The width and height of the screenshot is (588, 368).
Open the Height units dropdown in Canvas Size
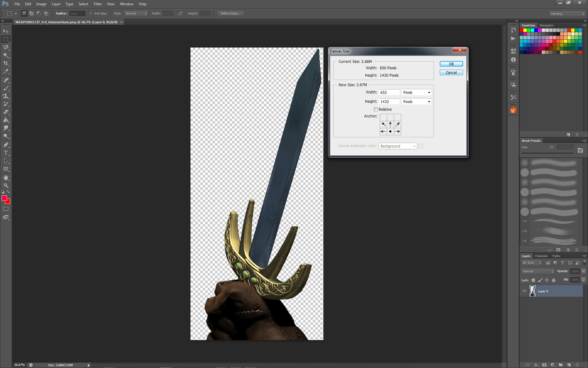click(x=417, y=102)
